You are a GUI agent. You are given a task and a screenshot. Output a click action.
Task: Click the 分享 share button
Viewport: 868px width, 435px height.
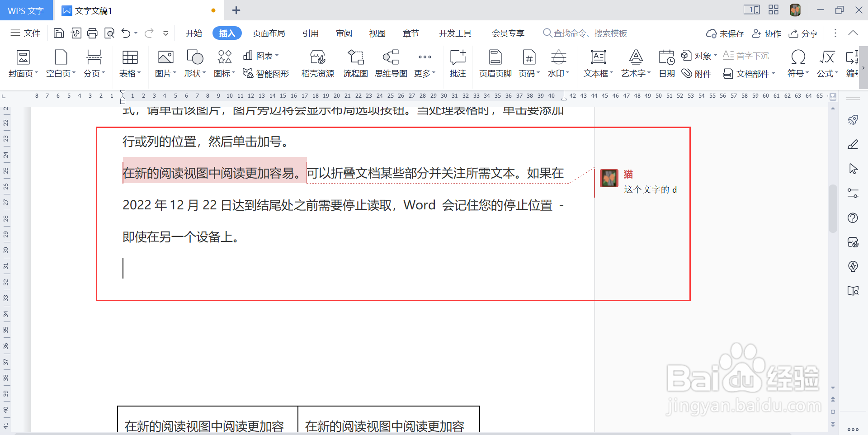(x=803, y=33)
